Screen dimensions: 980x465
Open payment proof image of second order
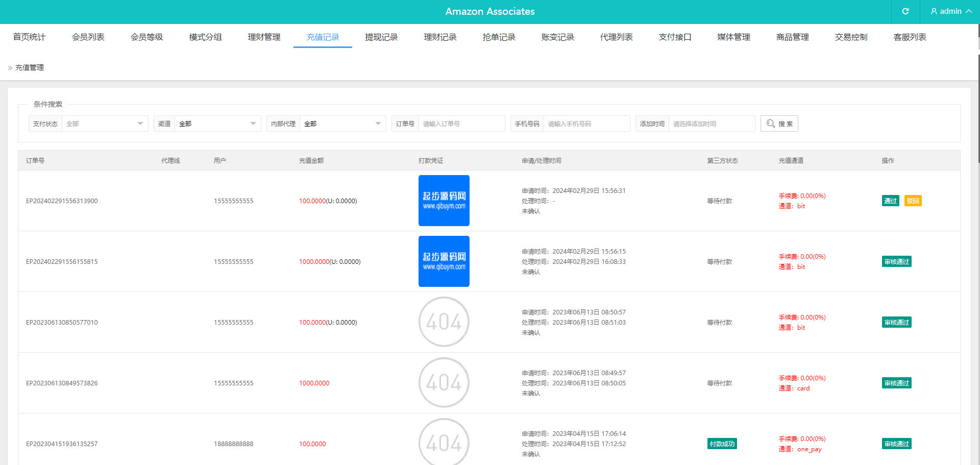(x=444, y=261)
